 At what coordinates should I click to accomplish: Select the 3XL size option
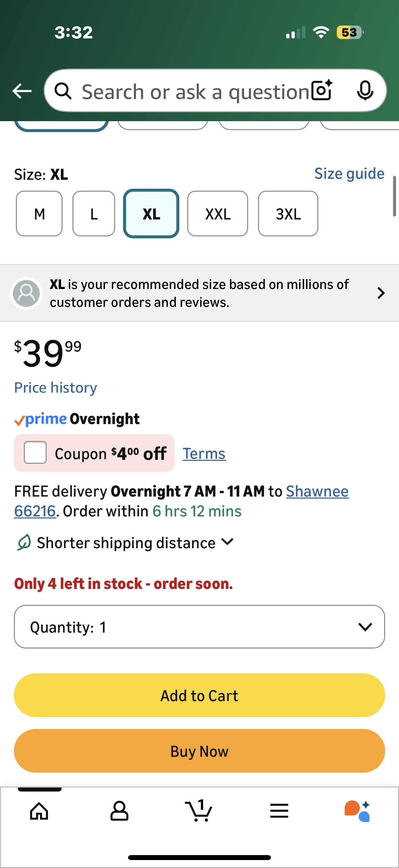(x=288, y=213)
